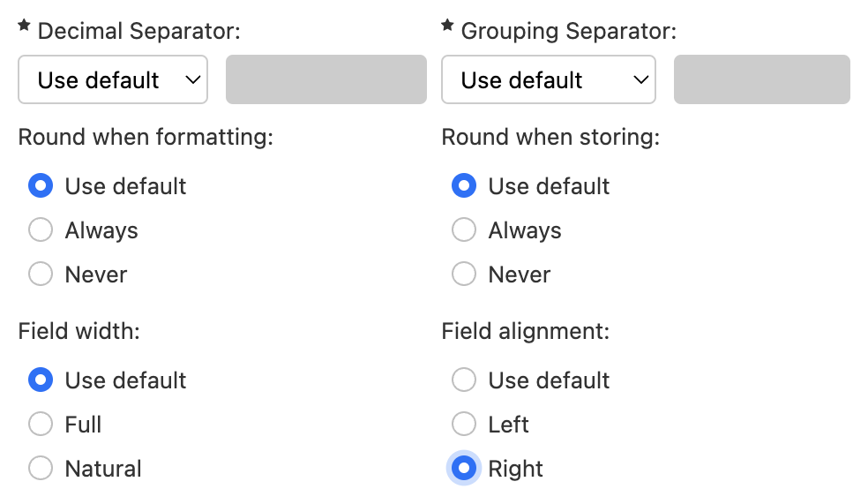Click the Grouping Separator text field

[761, 80]
